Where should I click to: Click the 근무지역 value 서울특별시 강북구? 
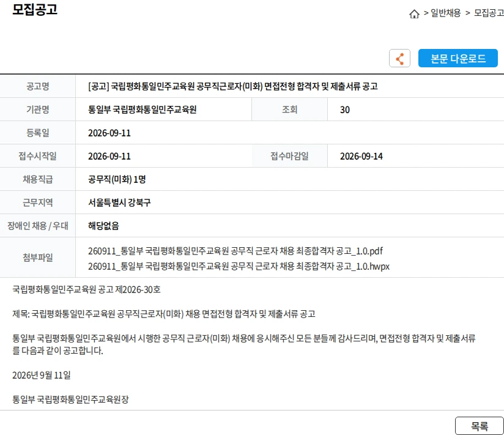[x=119, y=203]
